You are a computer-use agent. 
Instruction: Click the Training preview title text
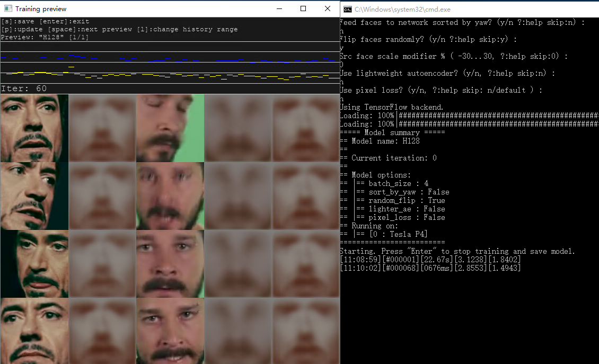point(41,9)
